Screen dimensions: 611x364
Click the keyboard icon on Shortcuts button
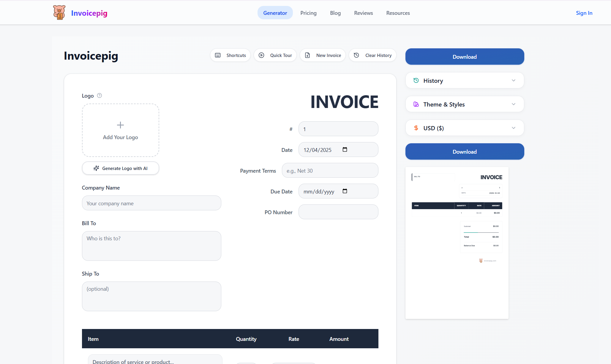tap(218, 55)
